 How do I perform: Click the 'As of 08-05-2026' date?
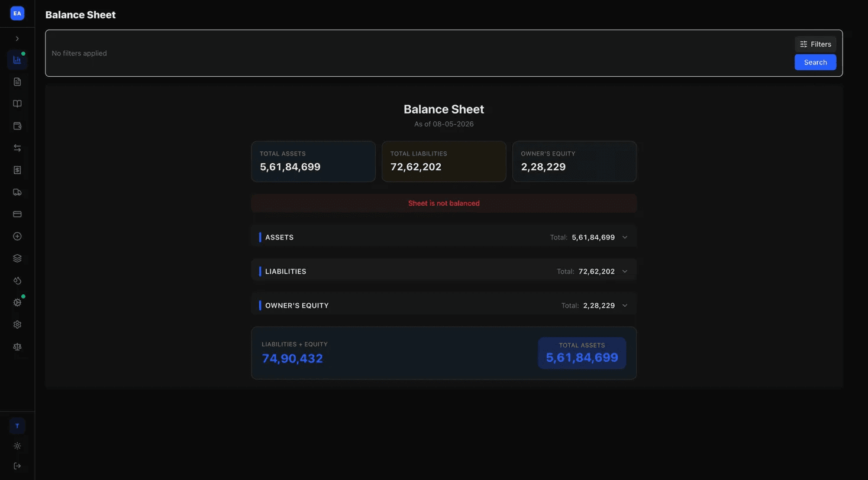coord(444,124)
